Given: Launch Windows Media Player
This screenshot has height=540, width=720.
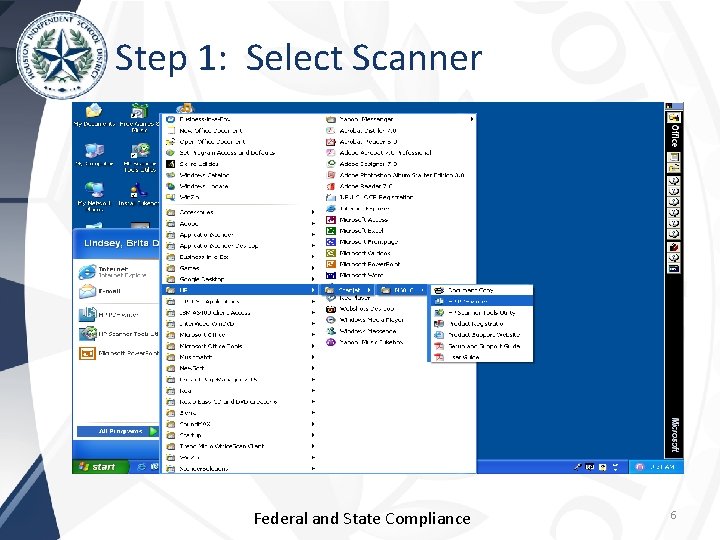Looking at the screenshot, I should click(x=365, y=320).
